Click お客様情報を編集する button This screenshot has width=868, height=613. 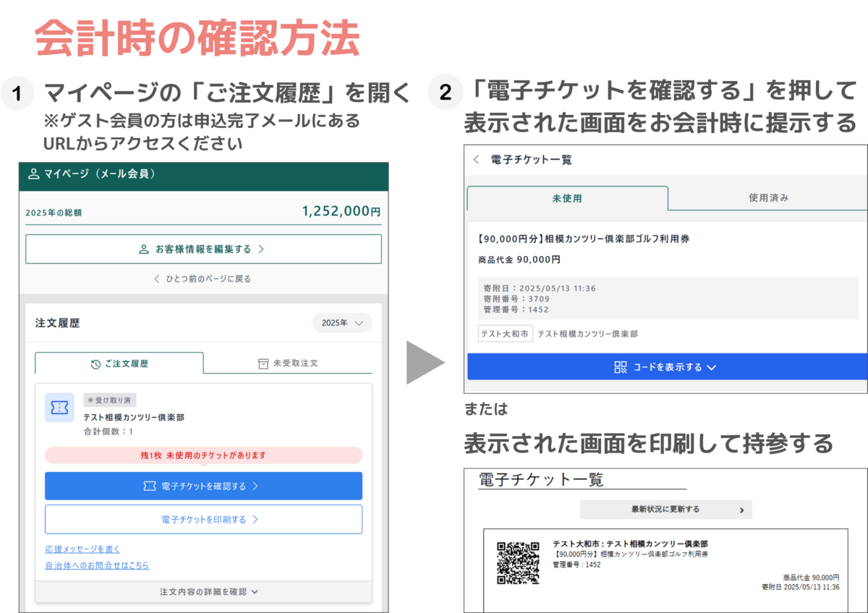coord(203,249)
